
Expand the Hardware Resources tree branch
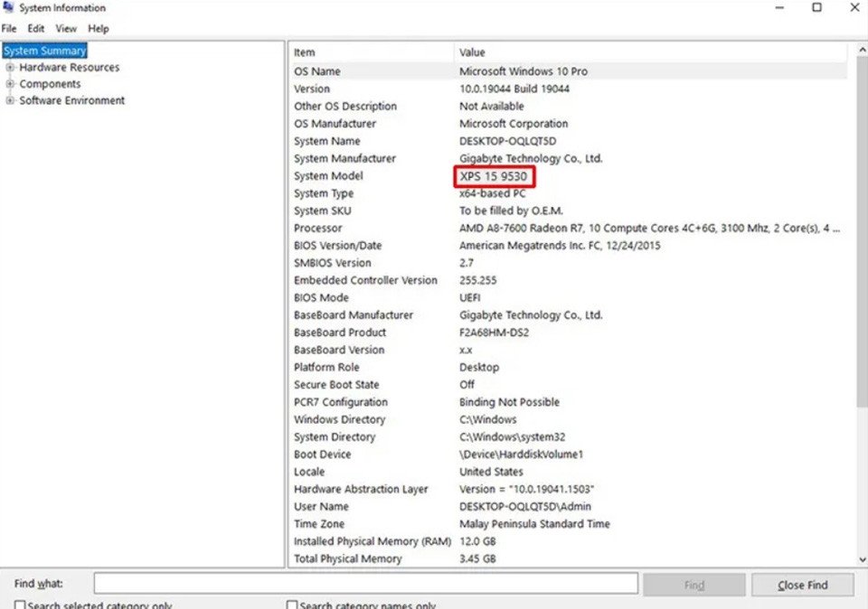[13, 67]
